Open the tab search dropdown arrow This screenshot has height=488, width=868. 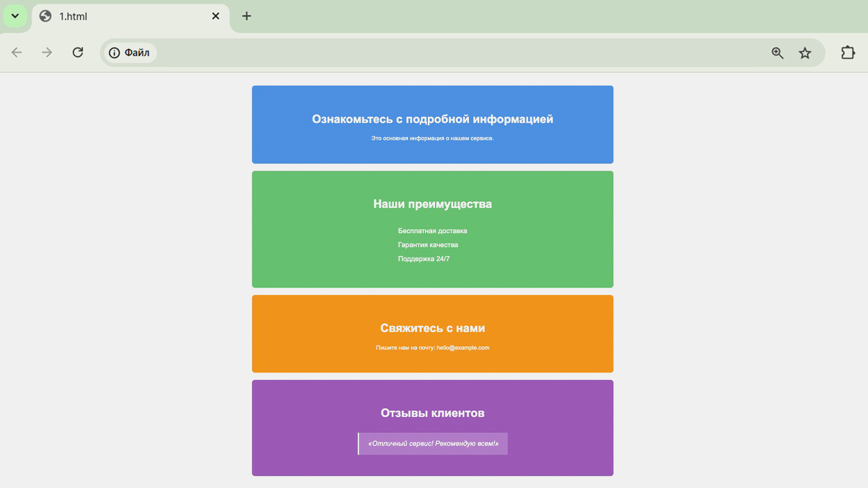point(15,16)
